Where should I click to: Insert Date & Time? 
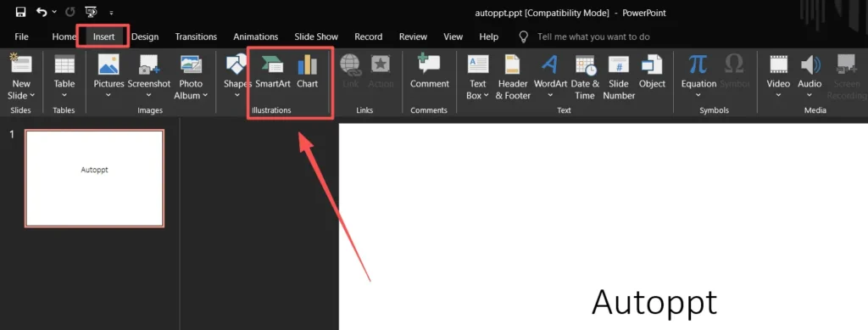(585, 77)
